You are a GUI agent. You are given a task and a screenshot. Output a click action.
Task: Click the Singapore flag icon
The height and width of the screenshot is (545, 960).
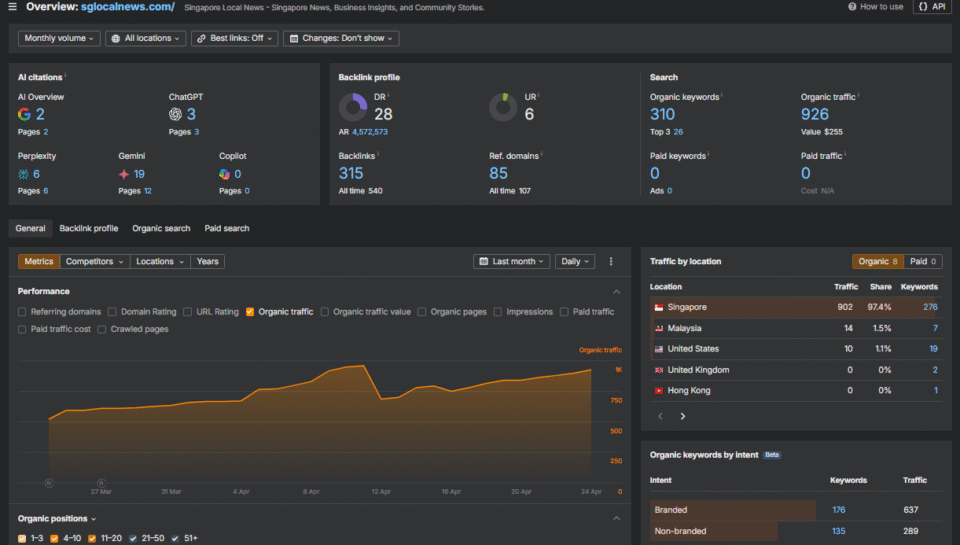pos(659,307)
